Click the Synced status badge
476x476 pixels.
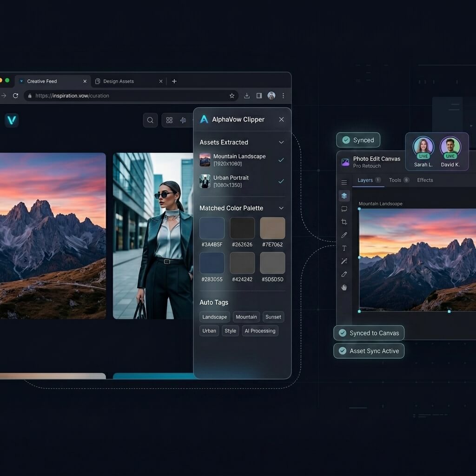(358, 140)
